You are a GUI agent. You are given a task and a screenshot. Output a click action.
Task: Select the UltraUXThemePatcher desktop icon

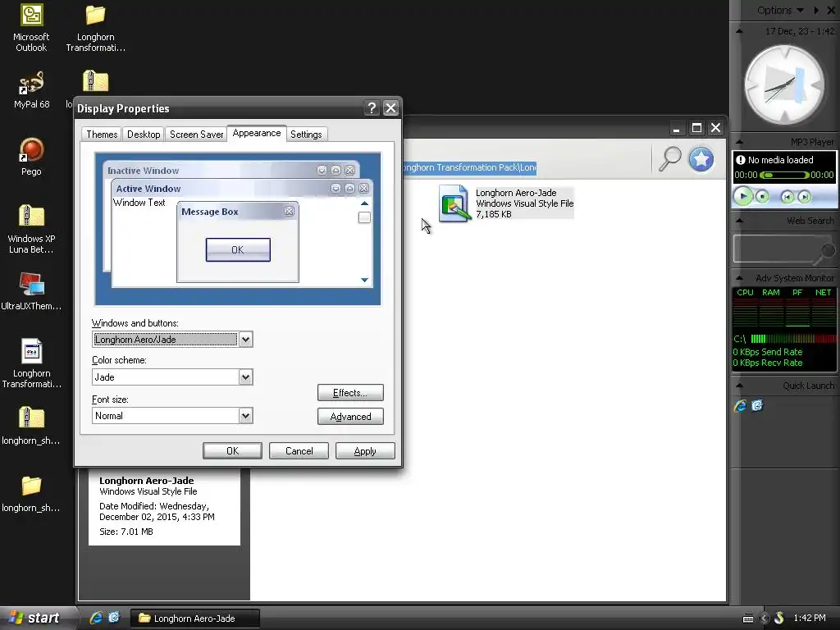coord(31,291)
